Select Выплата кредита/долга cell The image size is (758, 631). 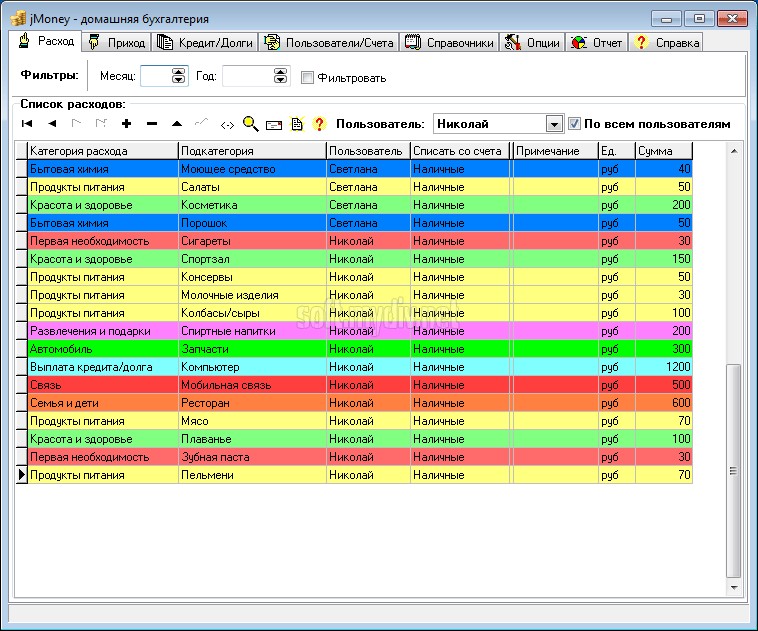pos(103,367)
